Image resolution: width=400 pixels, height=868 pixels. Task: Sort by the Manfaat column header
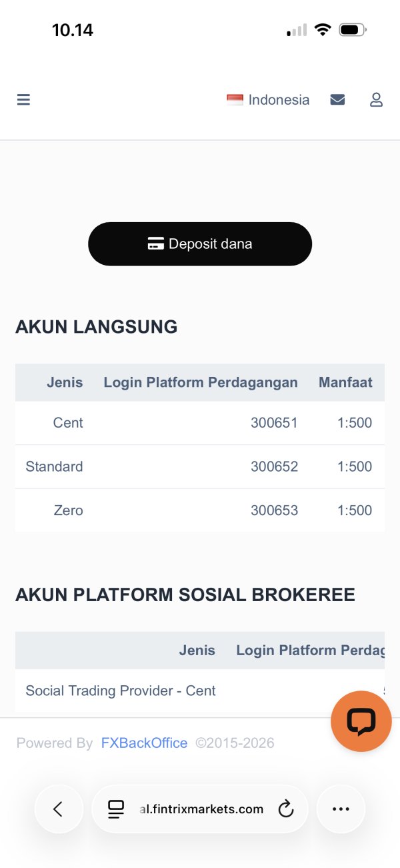pos(345,382)
